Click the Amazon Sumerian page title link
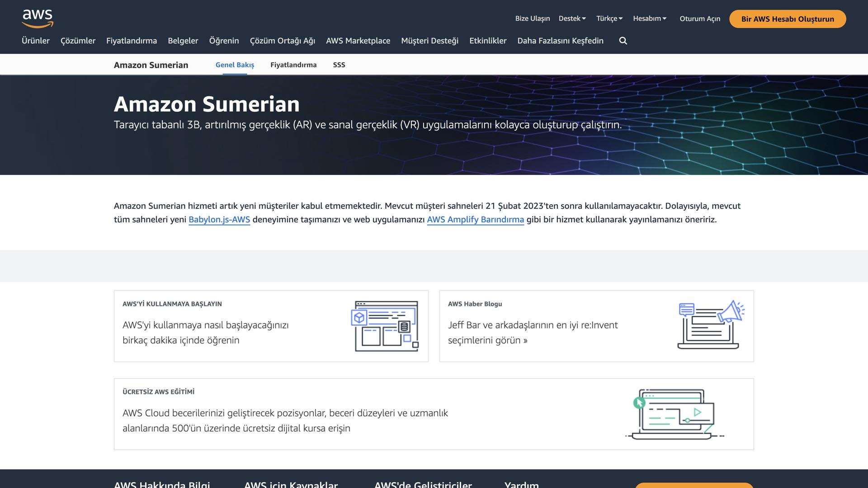 click(151, 65)
